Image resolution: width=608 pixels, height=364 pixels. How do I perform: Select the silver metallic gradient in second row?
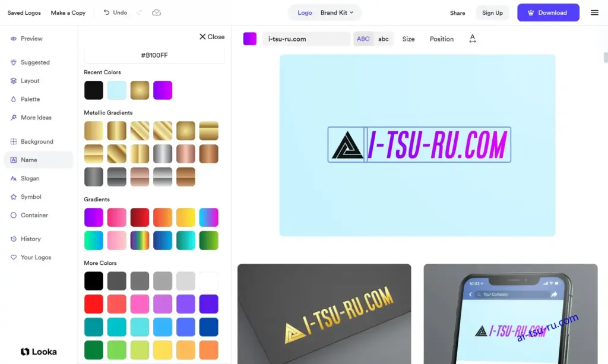pyautogui.click(x=163, y=154)
